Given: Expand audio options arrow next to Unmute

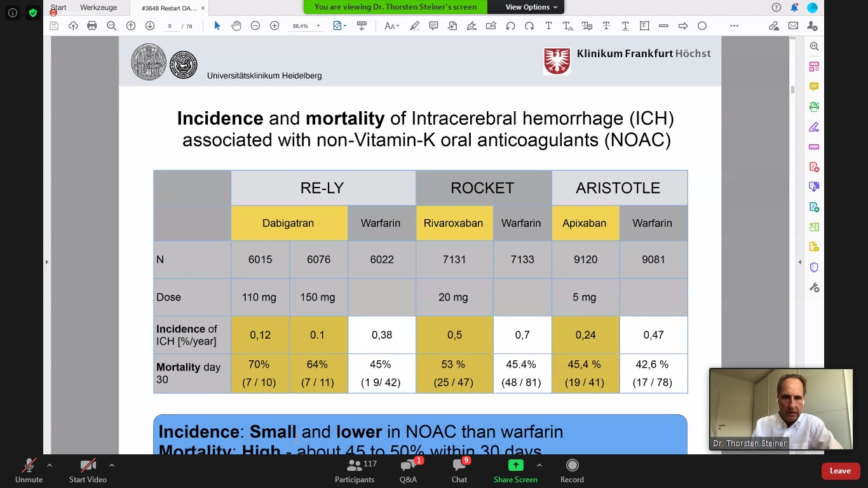Looking at the screenshot, I should pos(50,465).
